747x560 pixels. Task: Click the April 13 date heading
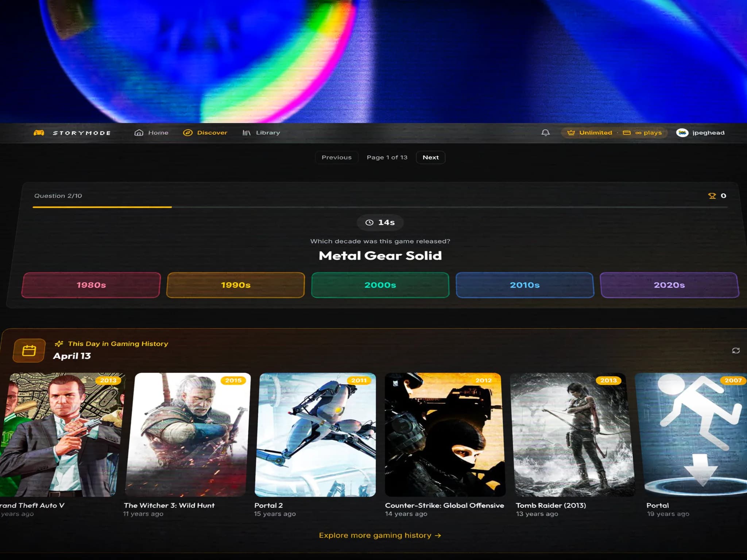[72, 356]
